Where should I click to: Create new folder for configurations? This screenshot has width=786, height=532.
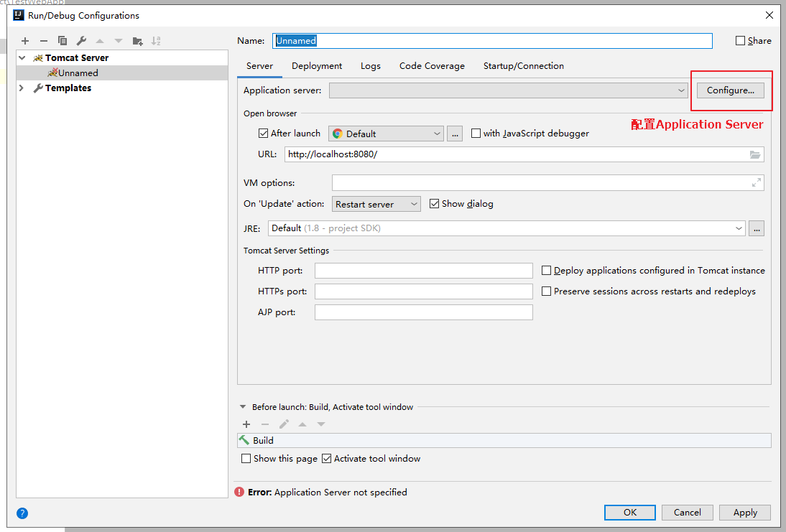[x=137, y=41]
